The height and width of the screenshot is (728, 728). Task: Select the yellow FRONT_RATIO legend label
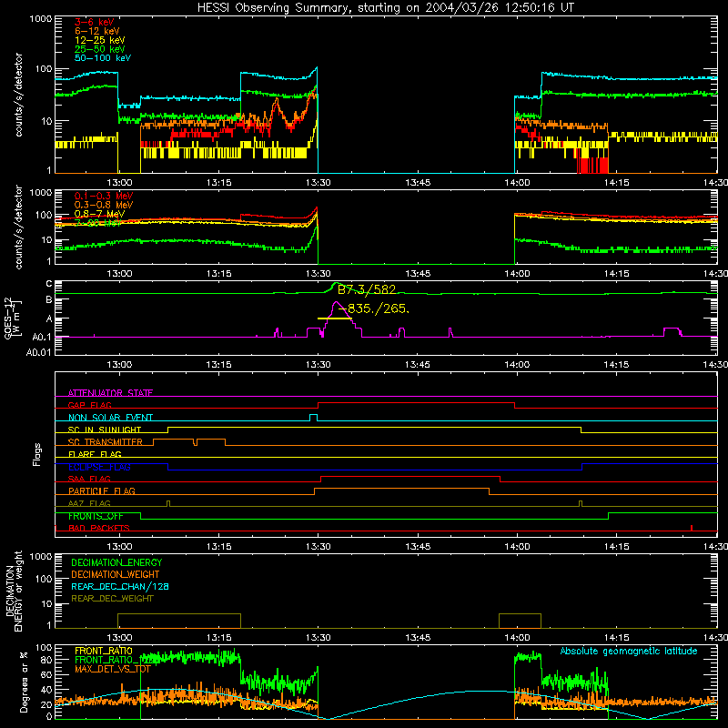(104, 651)
